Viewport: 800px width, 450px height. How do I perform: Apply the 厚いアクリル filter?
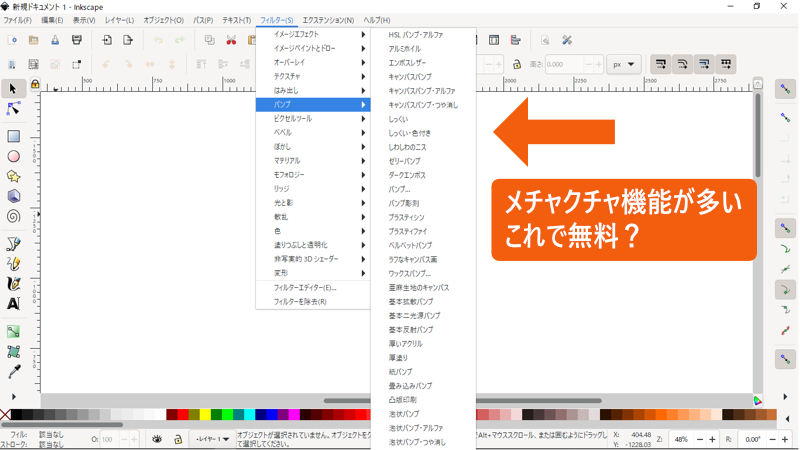point(423,344)
